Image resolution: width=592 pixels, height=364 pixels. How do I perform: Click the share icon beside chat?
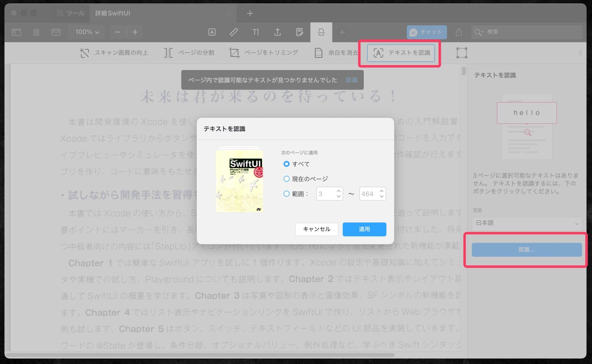pyautogui.click(x=459, y=32)
